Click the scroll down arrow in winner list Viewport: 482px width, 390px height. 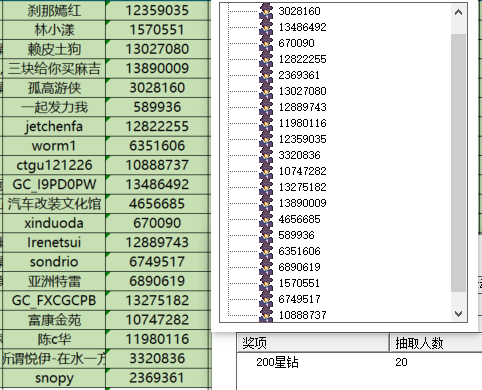459,314
